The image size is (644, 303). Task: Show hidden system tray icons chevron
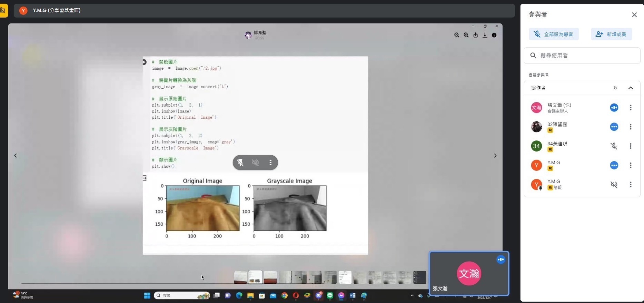click(x=412, y=295)
